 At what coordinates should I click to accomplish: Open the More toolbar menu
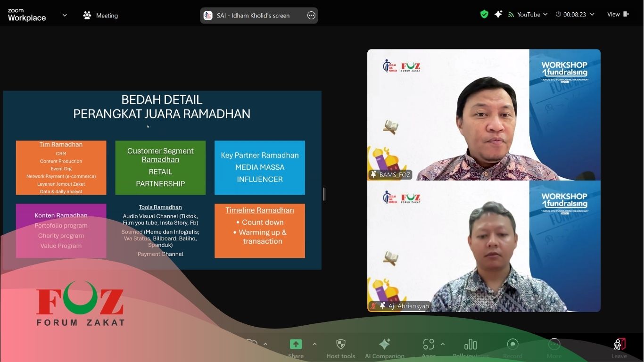click(554, 344)
